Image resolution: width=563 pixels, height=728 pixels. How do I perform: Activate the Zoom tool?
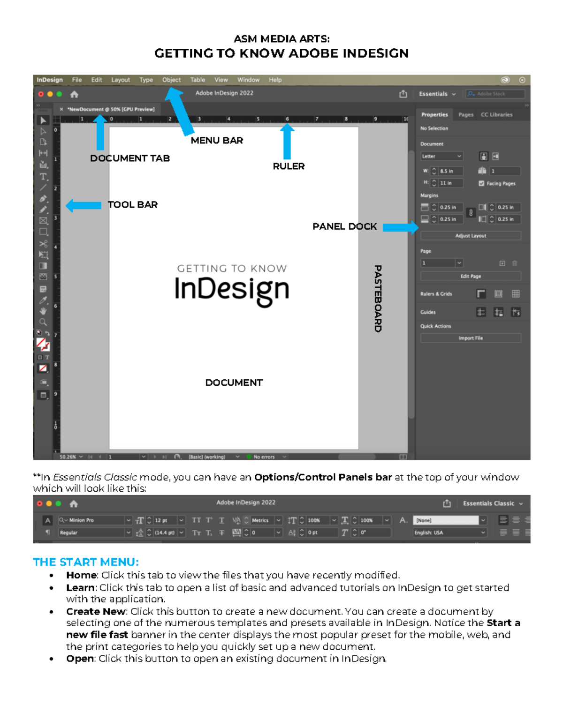(43, 322)
